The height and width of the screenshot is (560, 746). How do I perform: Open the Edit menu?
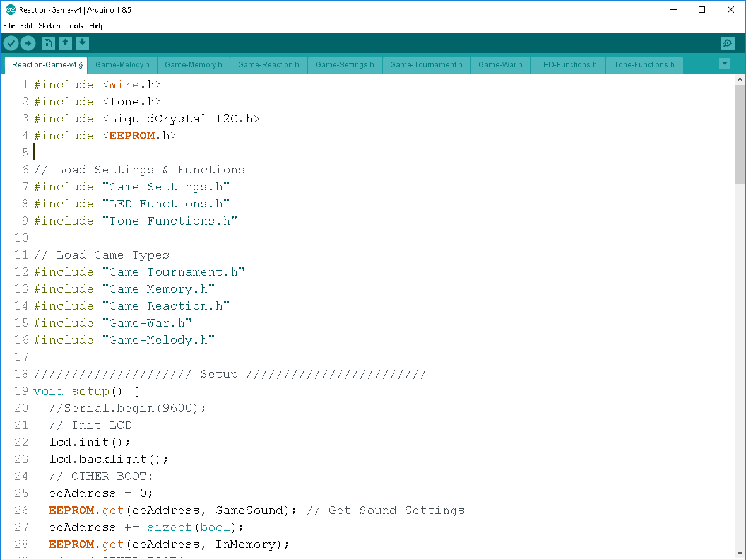coord(27,26)
